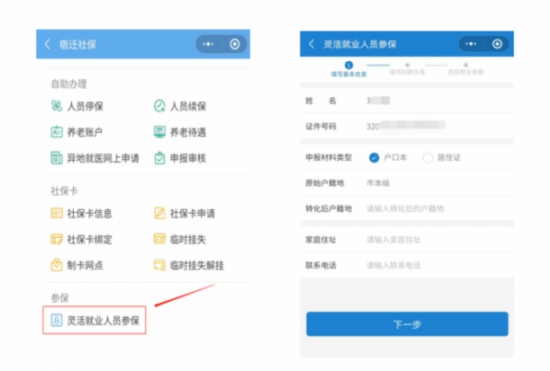Click 临时挂失解挂 label text
The width and height of the screenshot is (550, 371).
(x=197, y=265)
